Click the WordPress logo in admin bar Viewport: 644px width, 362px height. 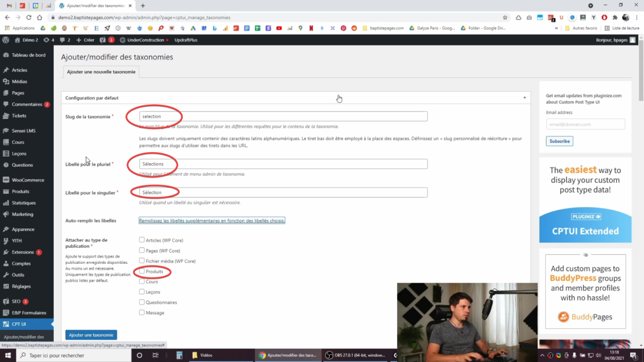click(x=5, y=40)
